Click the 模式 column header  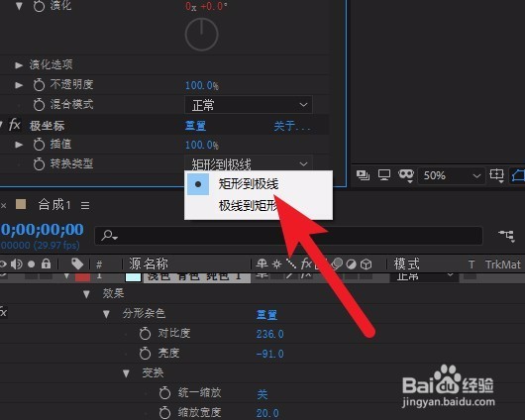[x=407, y=263]
